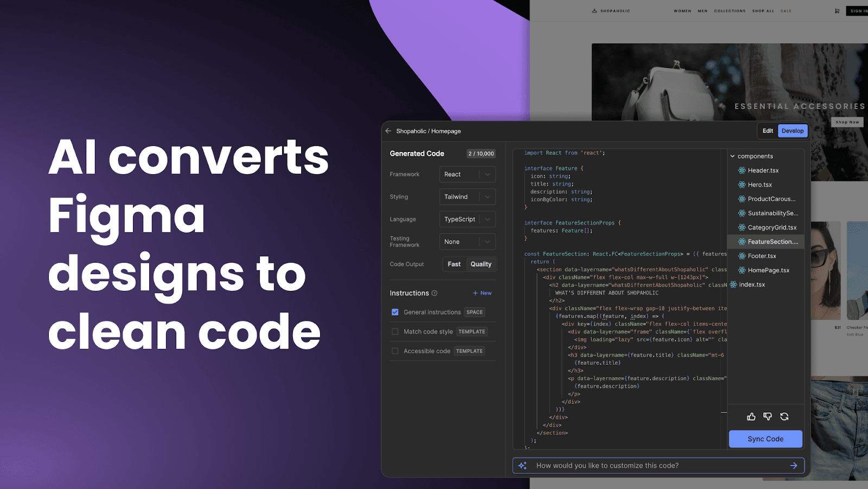Viewport: 868px width, 489px height.
Task: Click the thumbs up feedback icon
Action: [751, 417]
